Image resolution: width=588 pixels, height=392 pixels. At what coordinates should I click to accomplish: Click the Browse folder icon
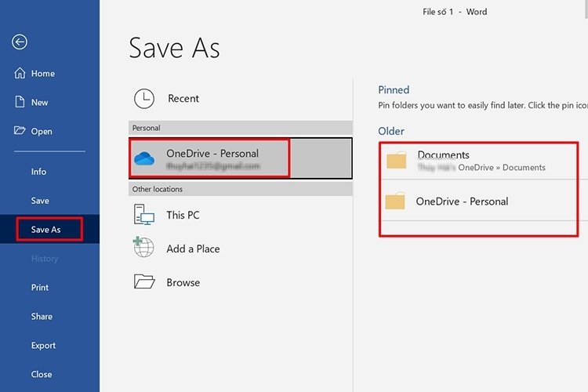[x=144, y=281]
